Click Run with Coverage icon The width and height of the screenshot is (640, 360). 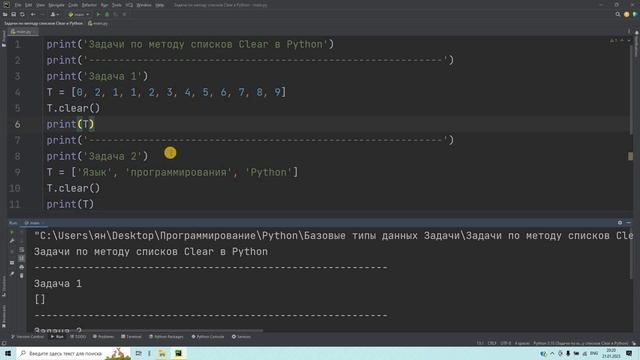pos(116,14)
